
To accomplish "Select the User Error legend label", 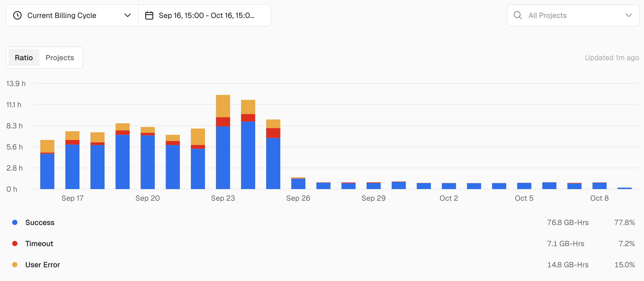I will pos(43,265).
